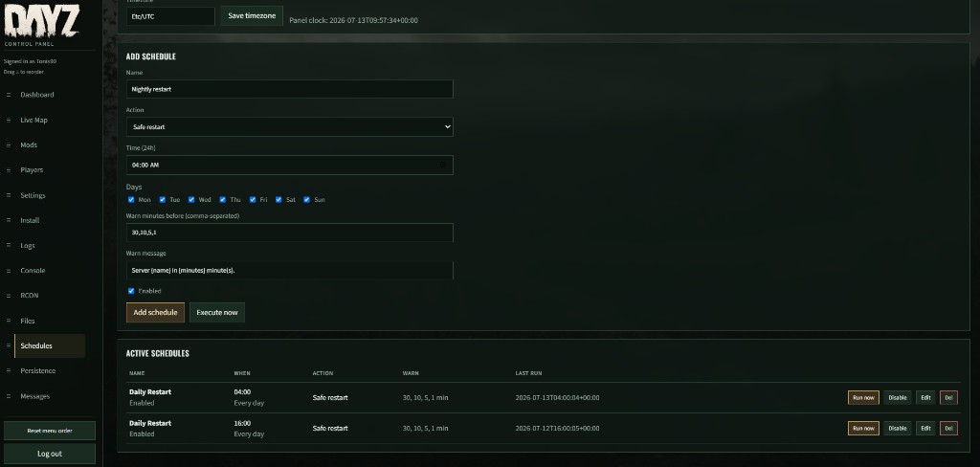Click the Add schedule button
The image size is (980, 467).
[155, 313]
